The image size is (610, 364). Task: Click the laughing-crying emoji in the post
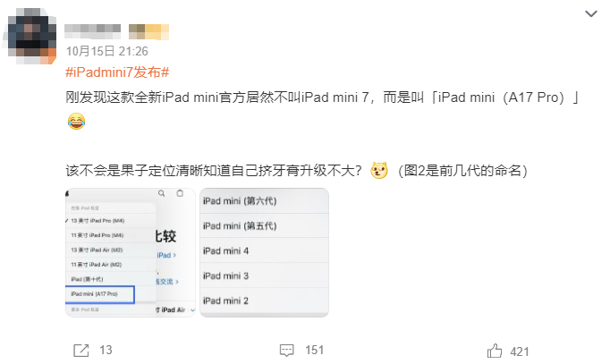76,121
